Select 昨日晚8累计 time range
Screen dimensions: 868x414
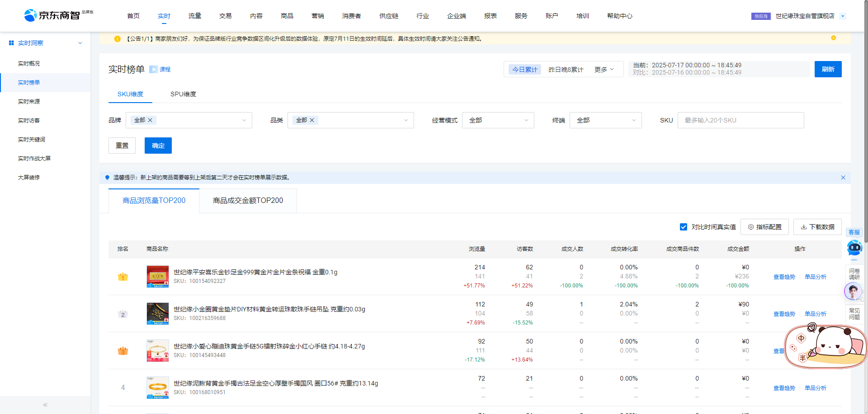coord(566,70)
